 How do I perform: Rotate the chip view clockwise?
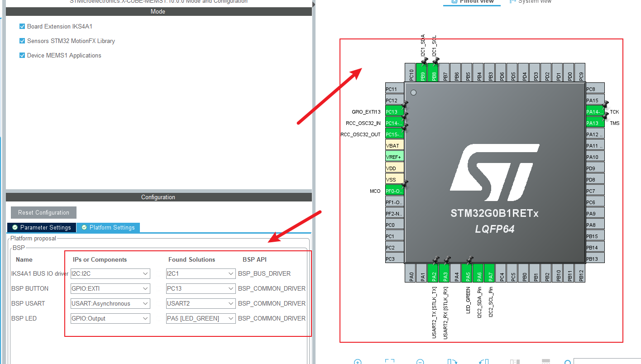pyautogui.click(x=451, y=362)
